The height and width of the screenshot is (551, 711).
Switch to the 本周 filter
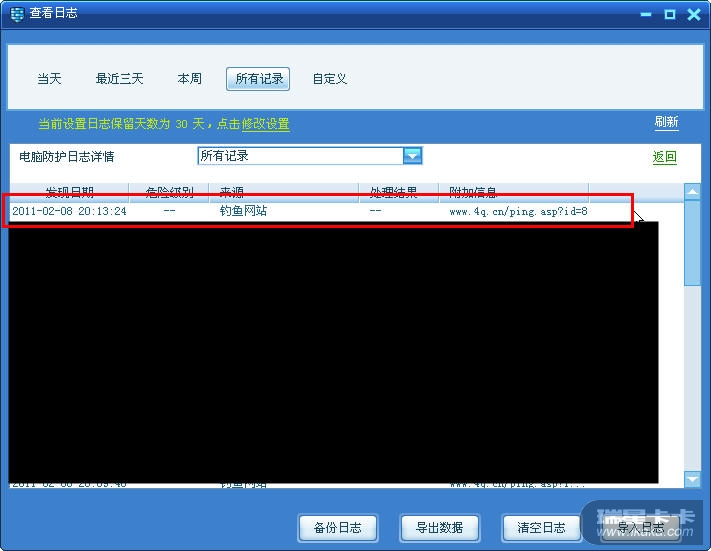click(190, 79)
